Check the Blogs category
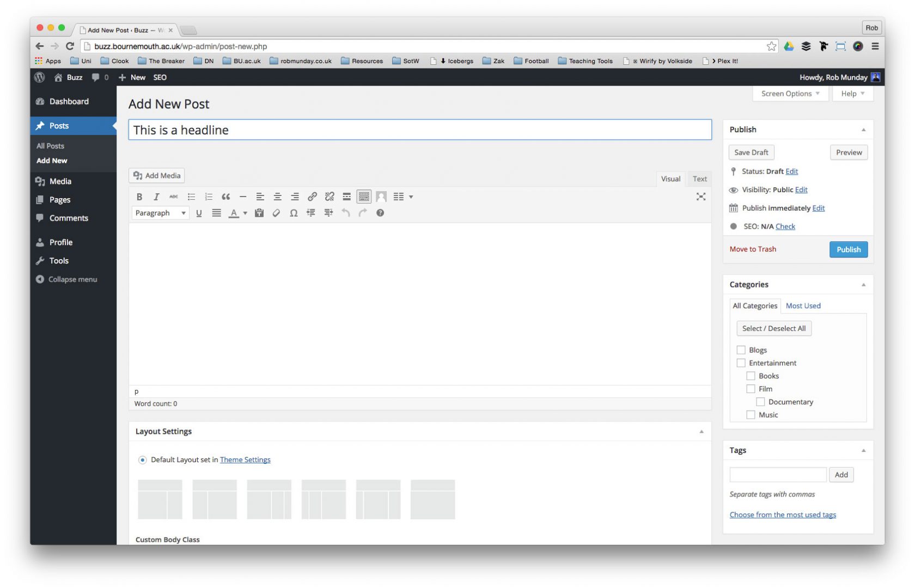This screenshot has height=588, width=915. 741,350
